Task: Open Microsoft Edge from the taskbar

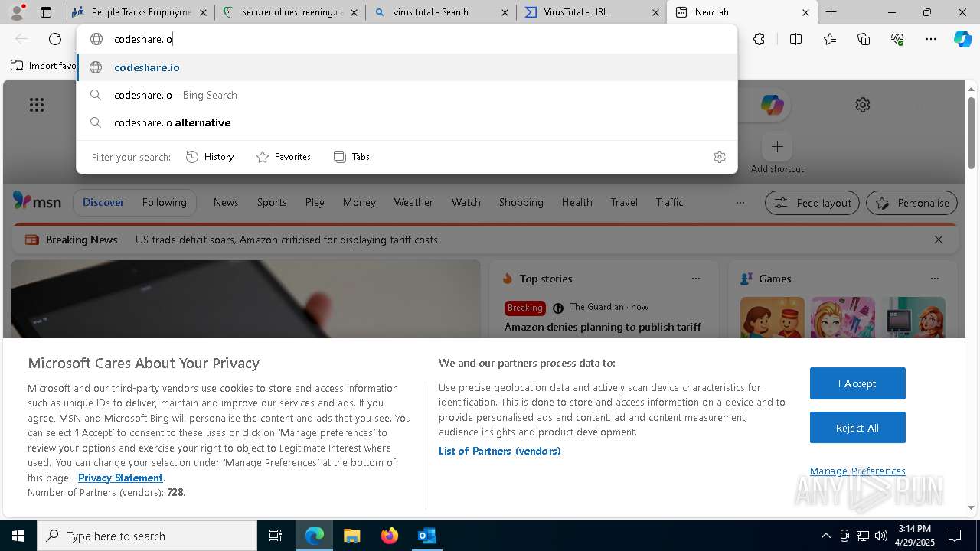Action: click(315, 536)
